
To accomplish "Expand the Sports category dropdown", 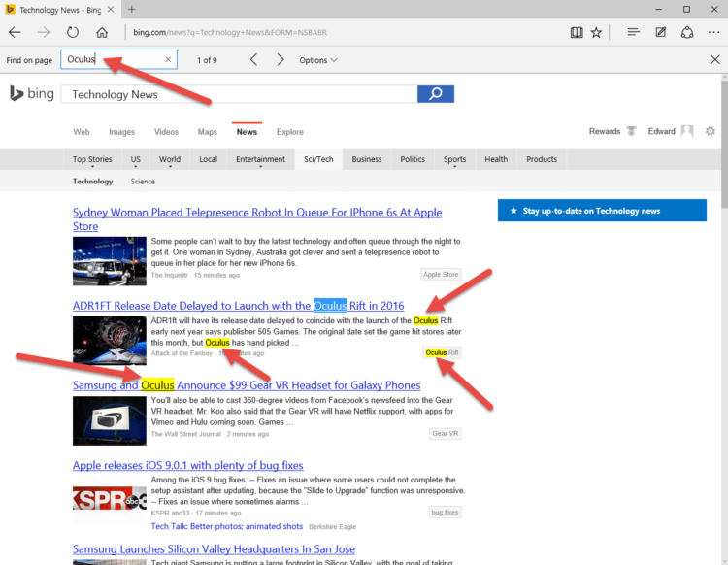I will tap(454, 166).
